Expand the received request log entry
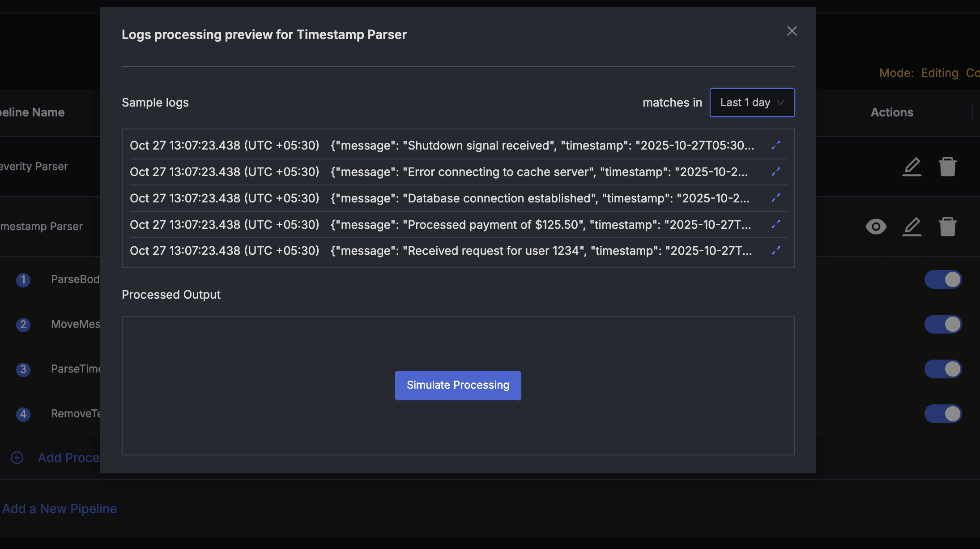 point(776,250)
